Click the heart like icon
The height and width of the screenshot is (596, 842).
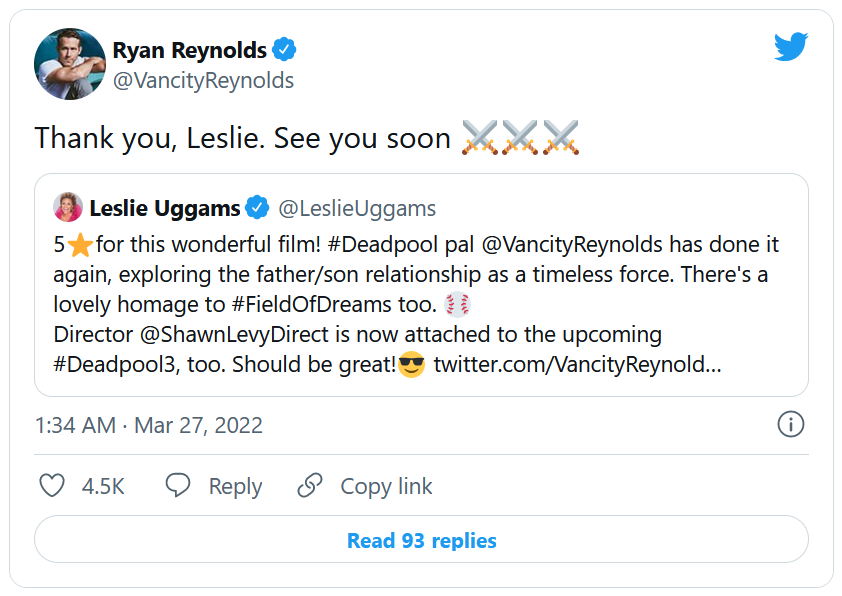click(52, 486)
